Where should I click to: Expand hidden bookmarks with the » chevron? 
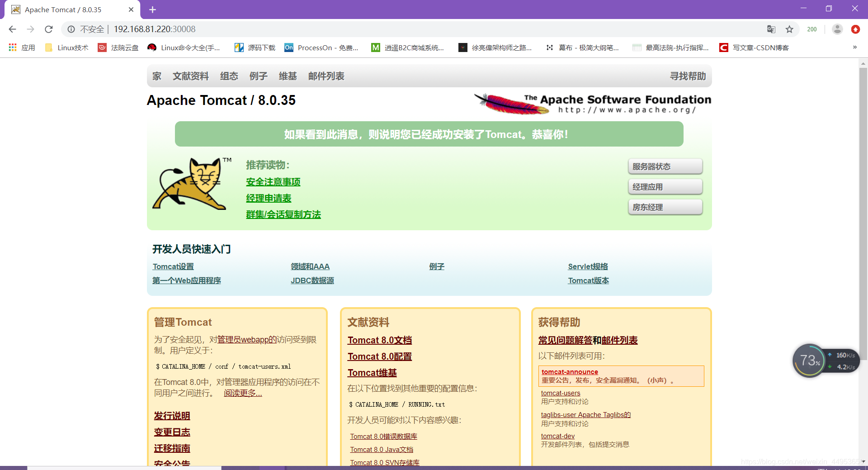(854, 47)
